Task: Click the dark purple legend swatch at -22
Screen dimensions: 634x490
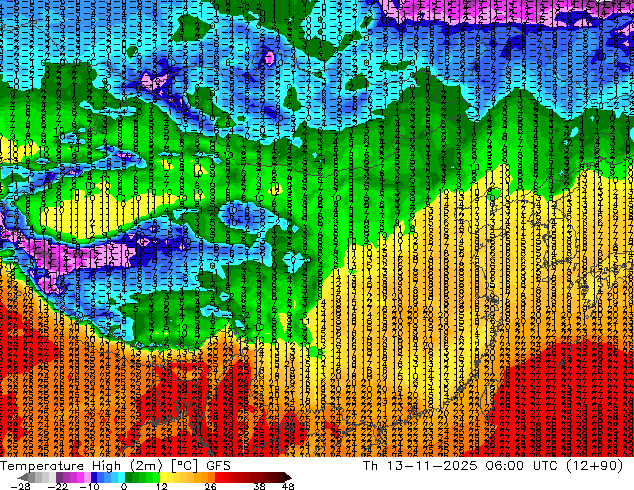Action: click(59, 477)
